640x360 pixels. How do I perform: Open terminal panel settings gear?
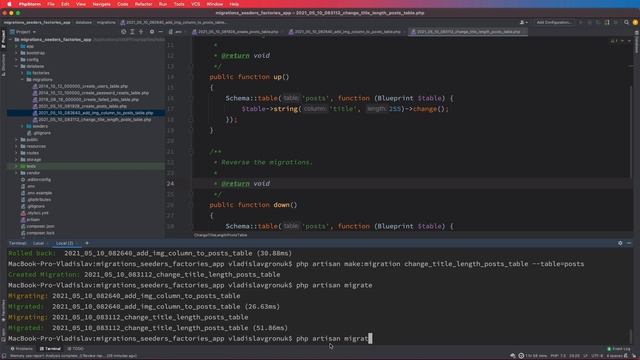pos(620,243)
